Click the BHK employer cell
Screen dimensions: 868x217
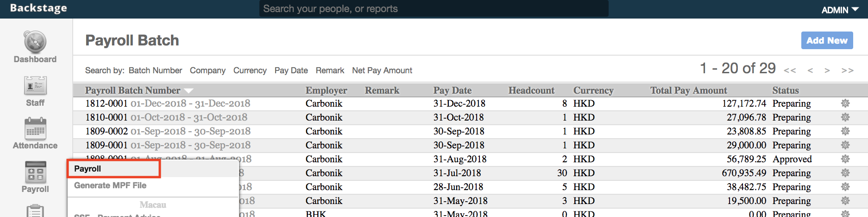315,214
